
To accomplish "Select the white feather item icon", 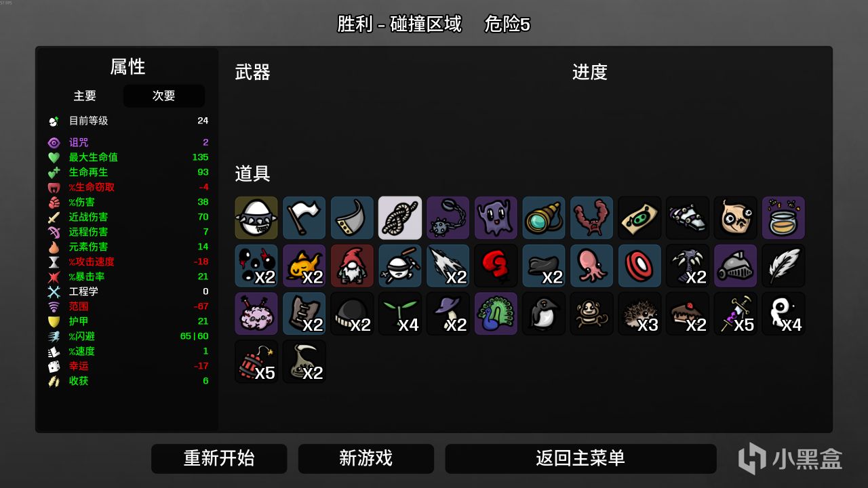I will pyautogui.click(x=783, y=266).
